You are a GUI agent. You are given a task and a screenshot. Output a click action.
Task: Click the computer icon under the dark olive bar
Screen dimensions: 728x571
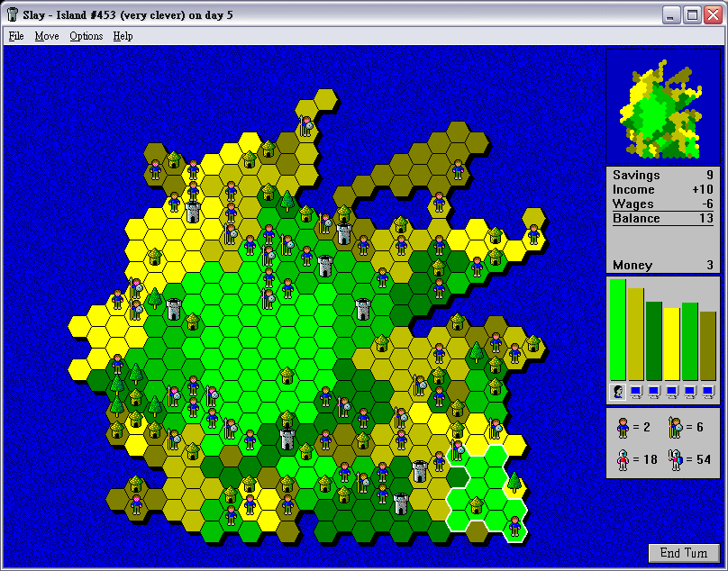click(x=708, y=393)
